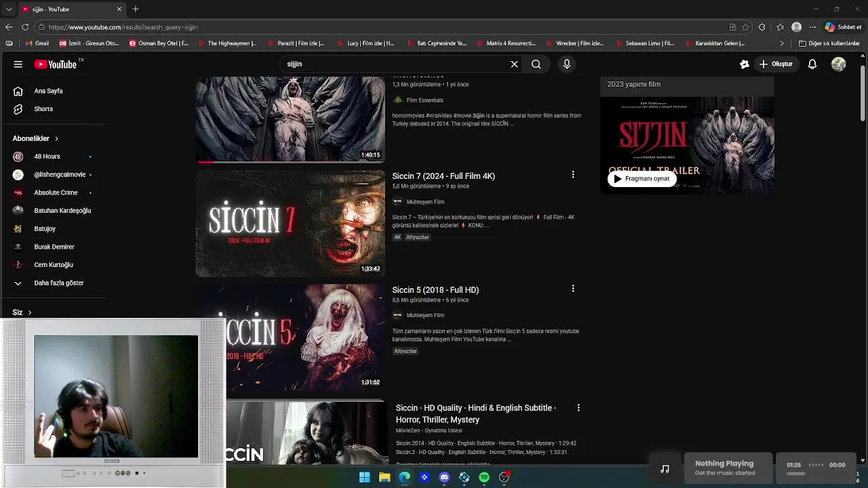This screenshot has height=488, width=868.
Task: Open the sparkle icon beside Oluştur
Action: coord(745,64)
